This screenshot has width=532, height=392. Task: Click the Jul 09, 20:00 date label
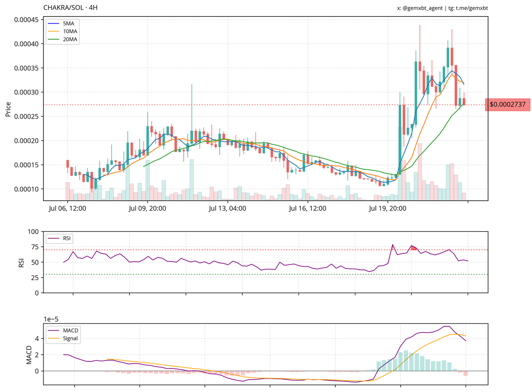pyautogui.click(x=148, y=208)
